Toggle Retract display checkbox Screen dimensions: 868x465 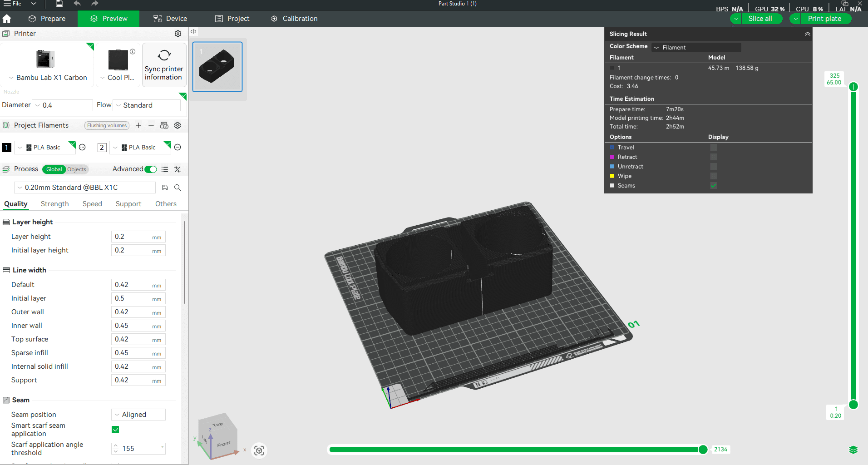(x=714, y=157)
